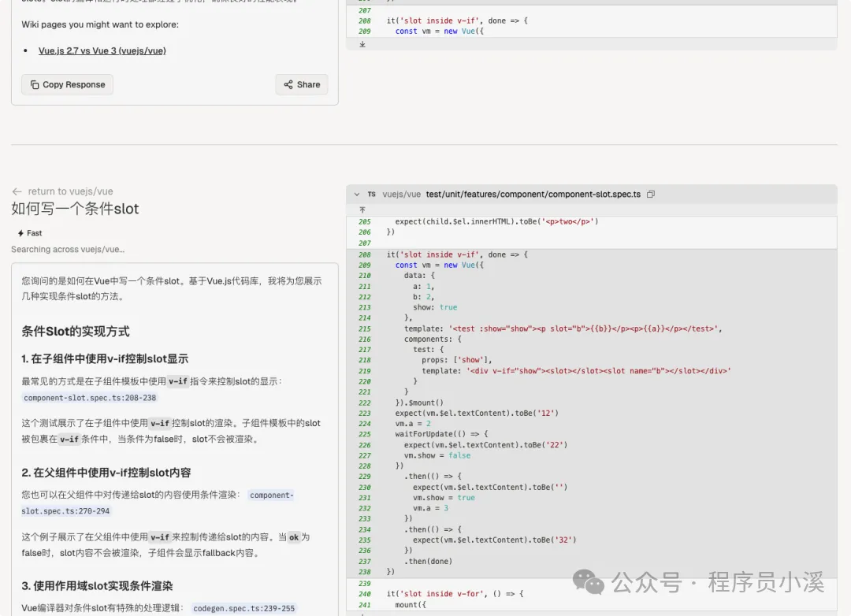This screenshot has width=851, height=616.
Task: Click the Fast lightning mode icon
Action: (x=20, y=233)
